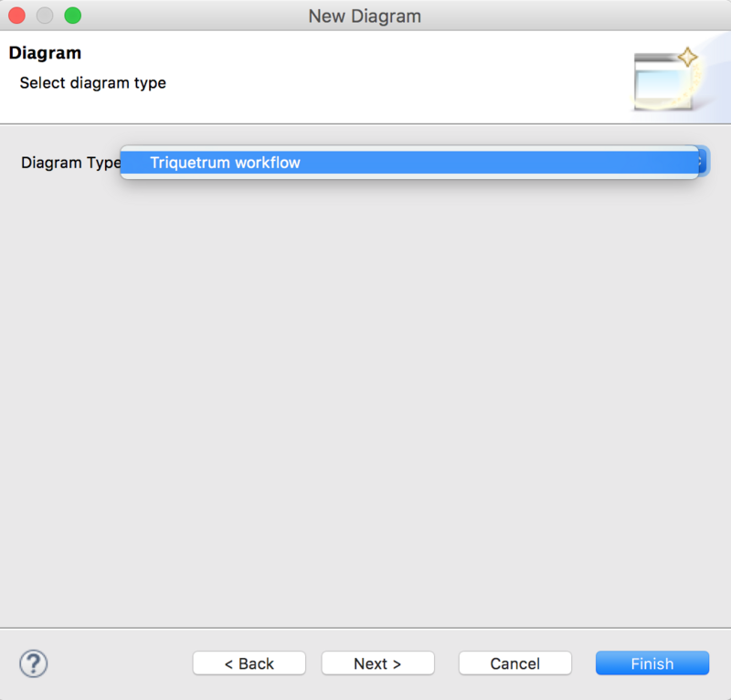The width and height of the screenshot is (731, 700).
Task: Click the New Diagram title bar text
Action: (x=365, y=16)
